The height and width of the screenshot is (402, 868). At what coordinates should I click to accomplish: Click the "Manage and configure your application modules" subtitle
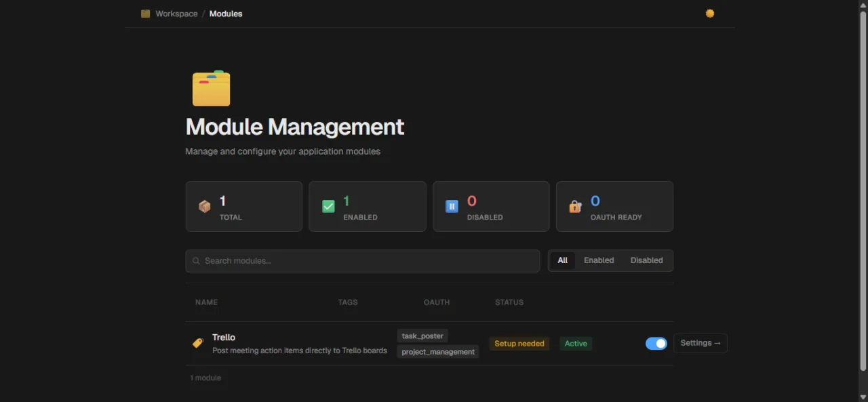[x=283, y=151]
